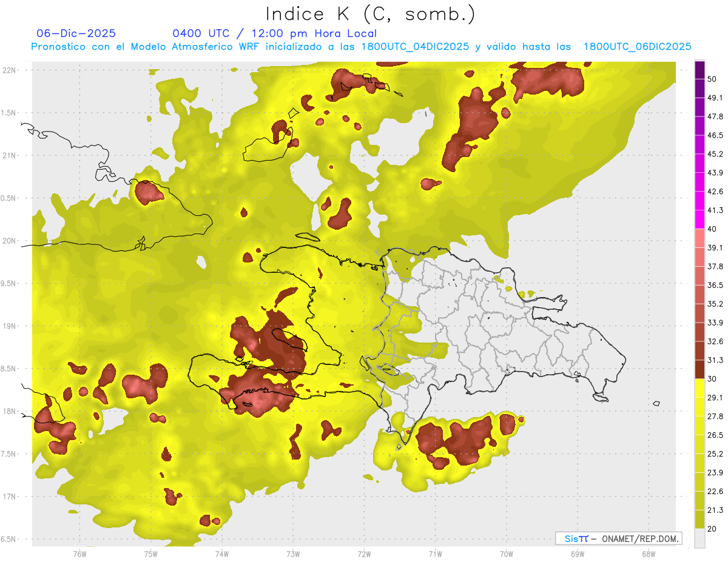728x562 pixels.
Task: Click the '75W' longitude label
Action: pos(151,554)
